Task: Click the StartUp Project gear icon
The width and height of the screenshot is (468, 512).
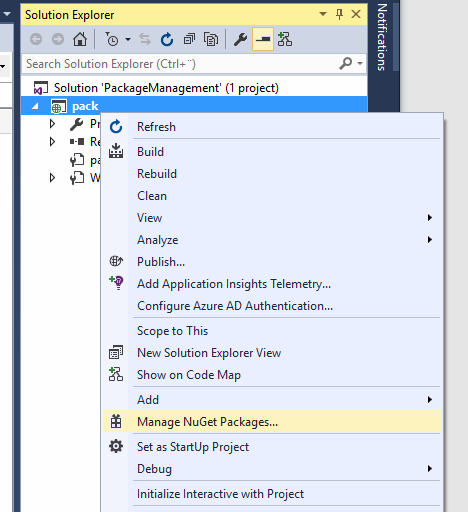Action: [x=116, y=446]
